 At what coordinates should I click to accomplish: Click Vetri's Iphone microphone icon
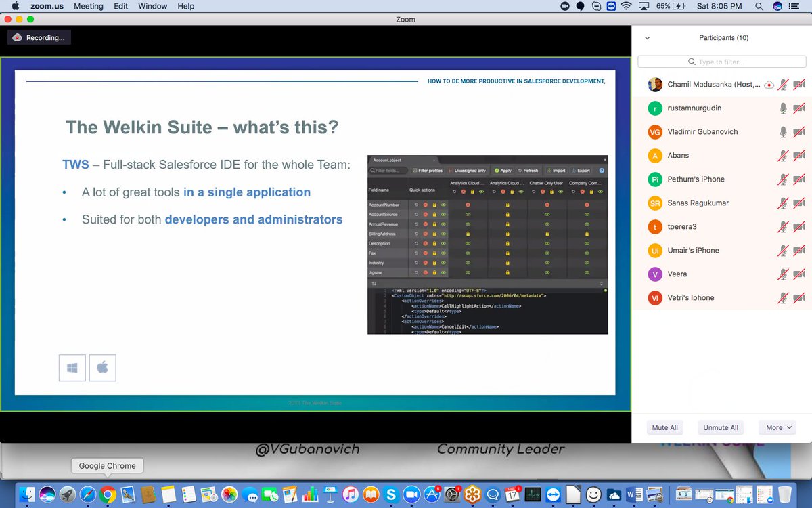pyautogui.click(x=783, y=298)
